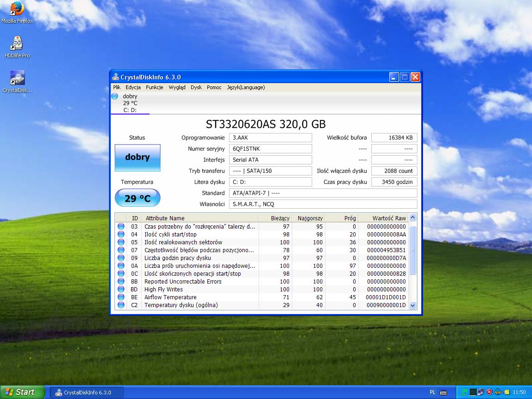The image size is (532, 399).
Task: Click the power-on hours '3450 godzin'
Action: [x=394, y=182]
